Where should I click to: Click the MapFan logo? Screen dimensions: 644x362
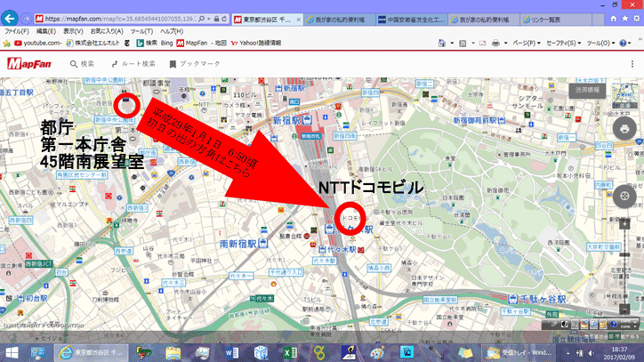point(29,64)
